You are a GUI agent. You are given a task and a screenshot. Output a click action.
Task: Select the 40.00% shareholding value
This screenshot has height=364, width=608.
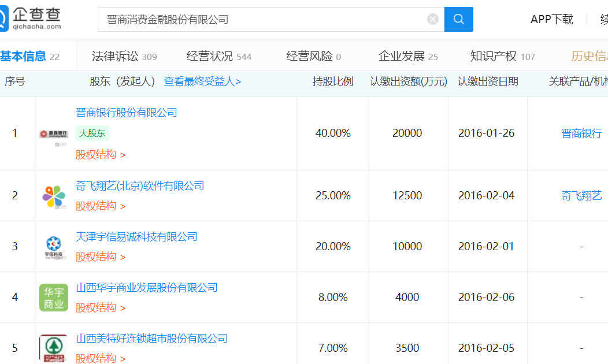333,133
